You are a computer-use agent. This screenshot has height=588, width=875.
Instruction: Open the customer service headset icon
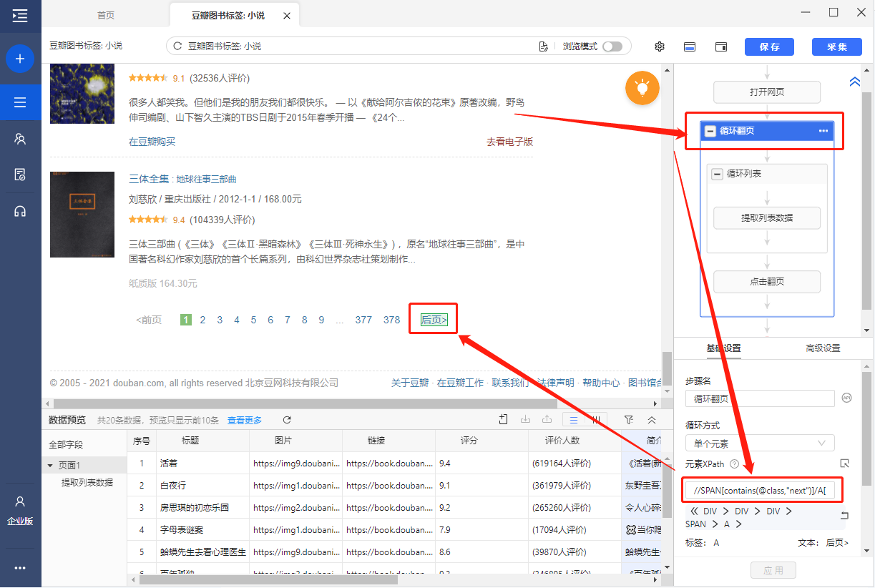20,211
